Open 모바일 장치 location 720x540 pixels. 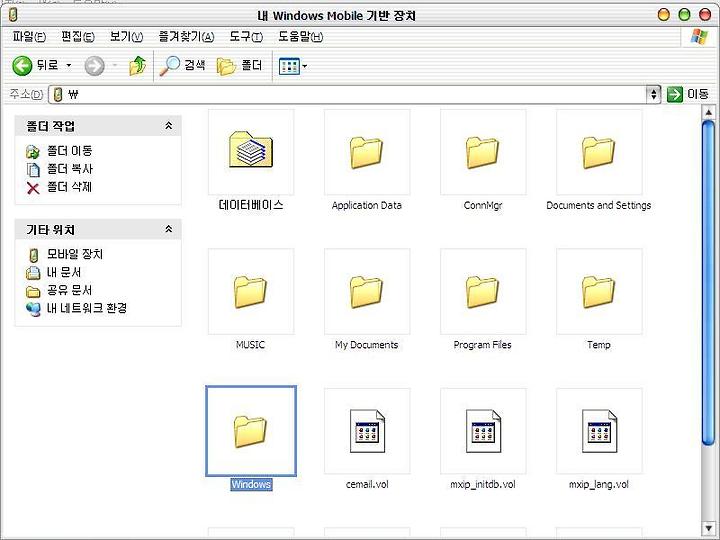[x=64, y=254]
